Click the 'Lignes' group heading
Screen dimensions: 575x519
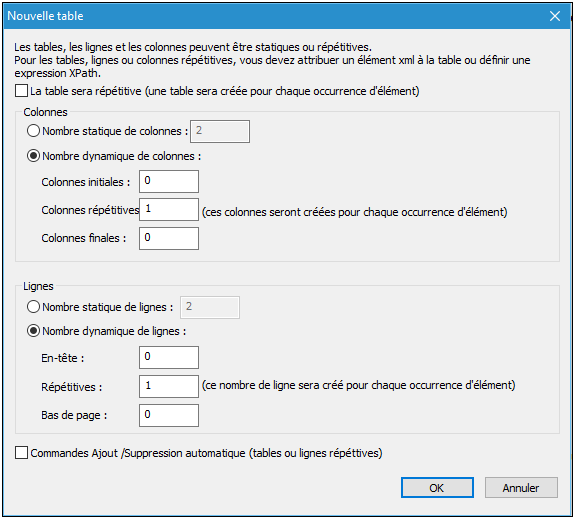(39, 286)
